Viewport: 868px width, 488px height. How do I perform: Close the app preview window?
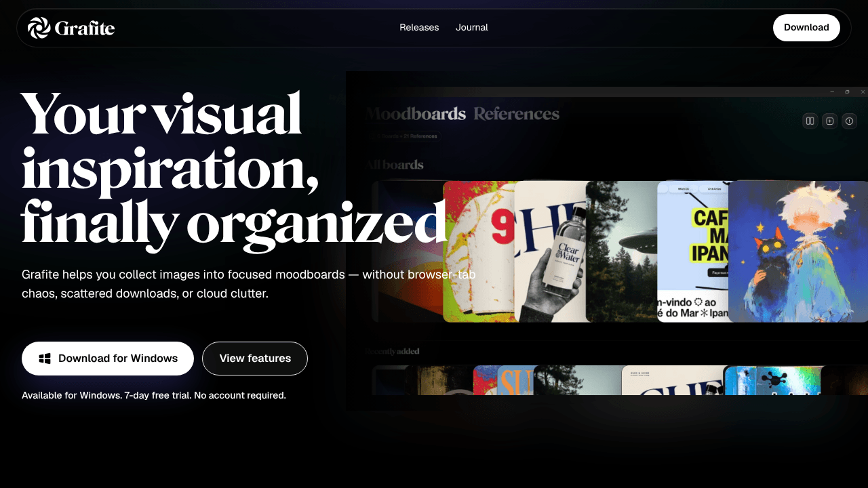coord(863,91)
